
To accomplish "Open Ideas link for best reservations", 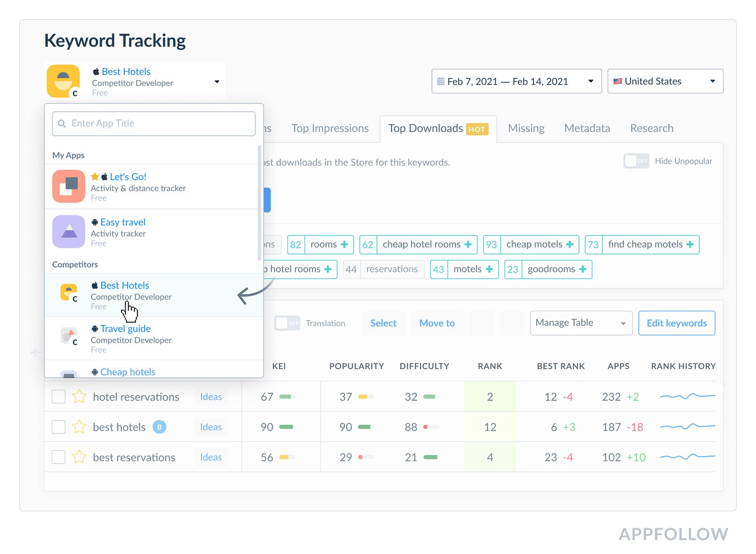I will (x=211, y=457).
